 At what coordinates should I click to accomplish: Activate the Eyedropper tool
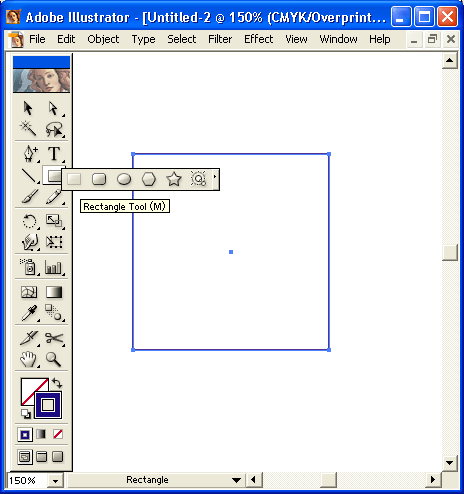(29, 313)
